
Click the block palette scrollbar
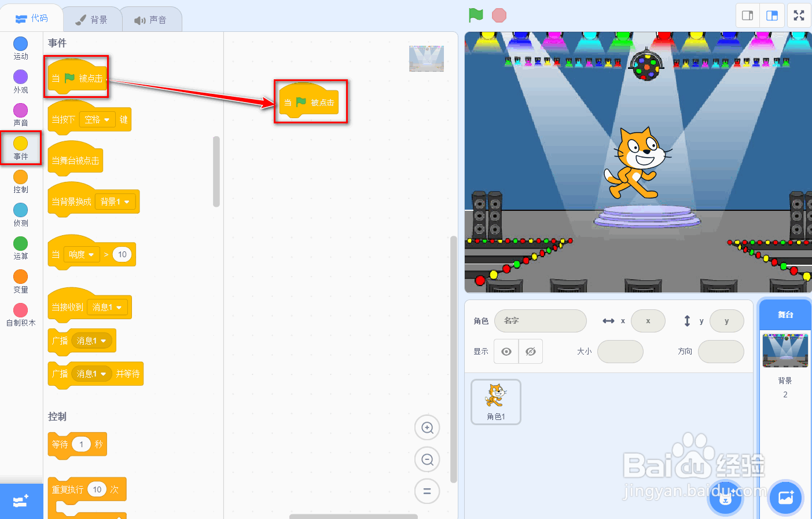click(x=216, y=171)
